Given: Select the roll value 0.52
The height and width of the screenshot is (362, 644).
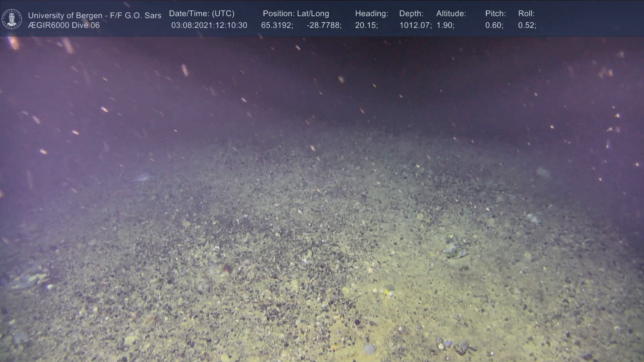Looking at the screenshot, I should [x=527, y=25].
